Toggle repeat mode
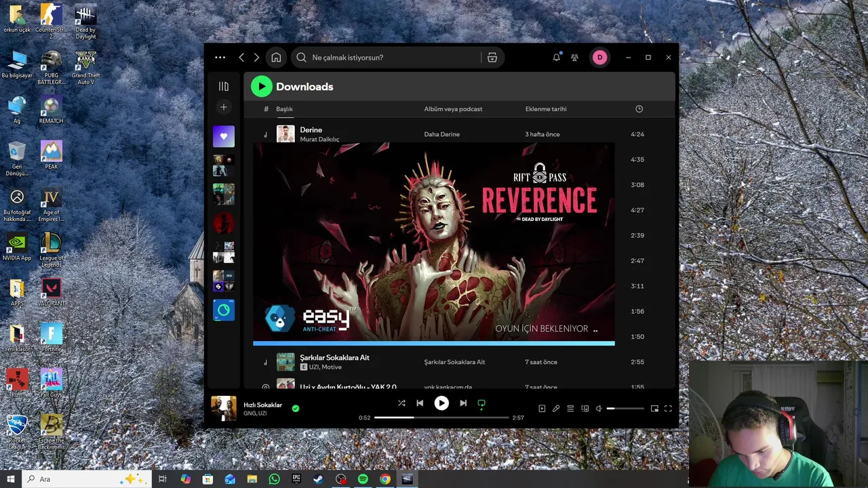 click(x=481, y=403)
